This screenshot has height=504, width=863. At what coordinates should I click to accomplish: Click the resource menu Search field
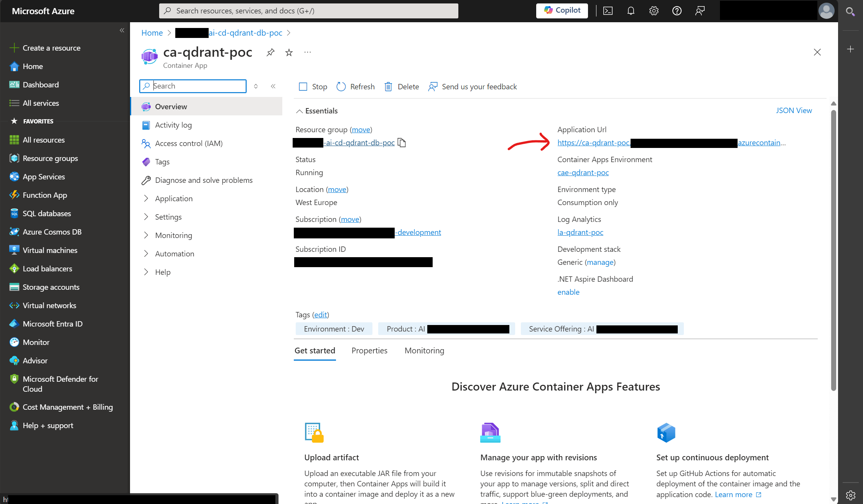(193, 86)
